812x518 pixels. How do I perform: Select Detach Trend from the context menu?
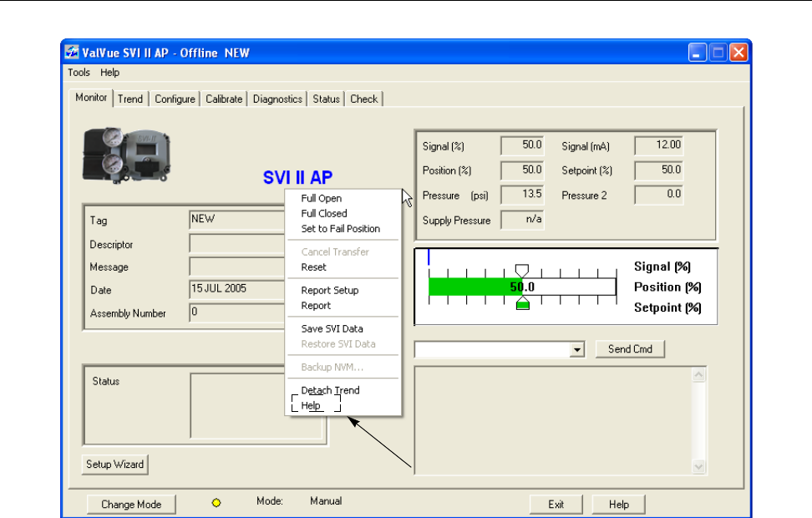tap(330, 391)
